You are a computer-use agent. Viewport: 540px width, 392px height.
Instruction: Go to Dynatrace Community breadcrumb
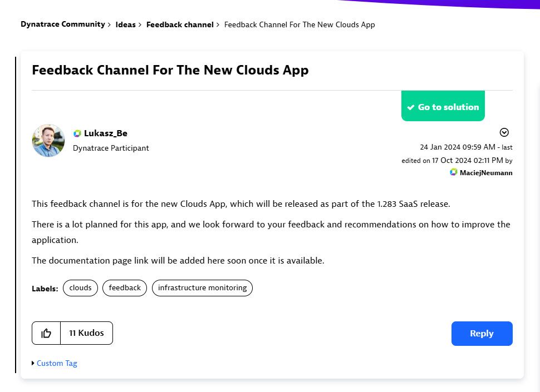point(63,24)
